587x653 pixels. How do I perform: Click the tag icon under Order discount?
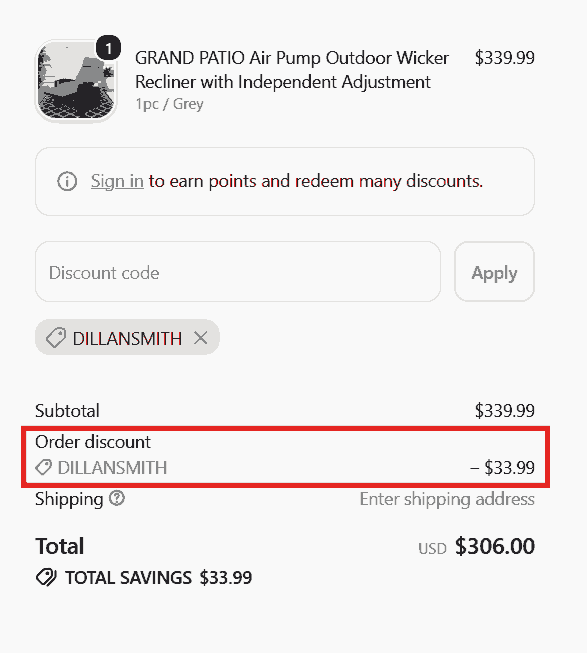pyautogui.click(x=43, y=467)
